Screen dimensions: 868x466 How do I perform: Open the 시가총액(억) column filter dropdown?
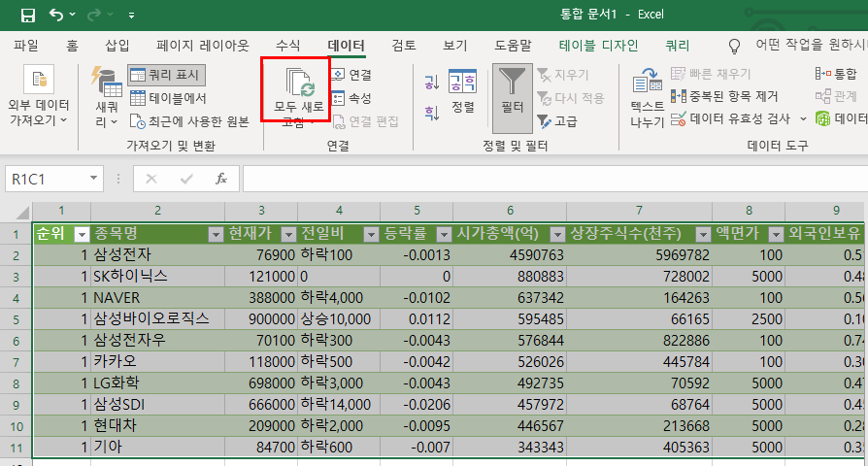[x=557, y=235]
